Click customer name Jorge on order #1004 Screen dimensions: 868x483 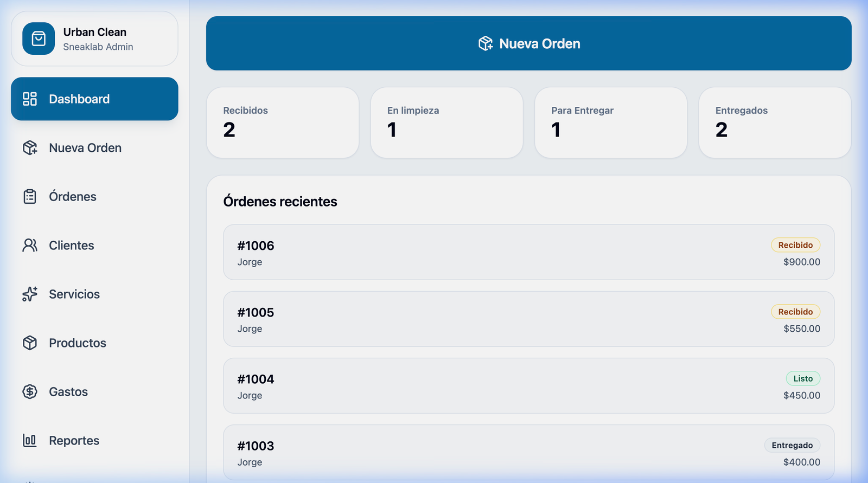250,396
